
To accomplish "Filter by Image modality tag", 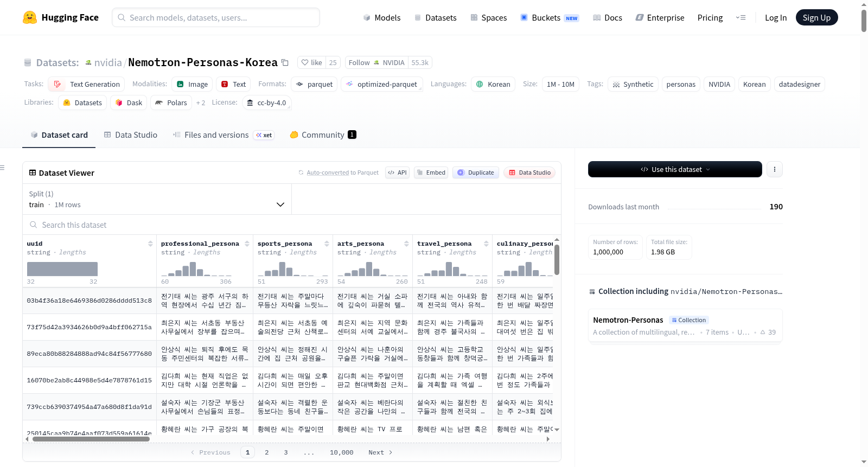I will pyautogui.click(x=193, y=84).
